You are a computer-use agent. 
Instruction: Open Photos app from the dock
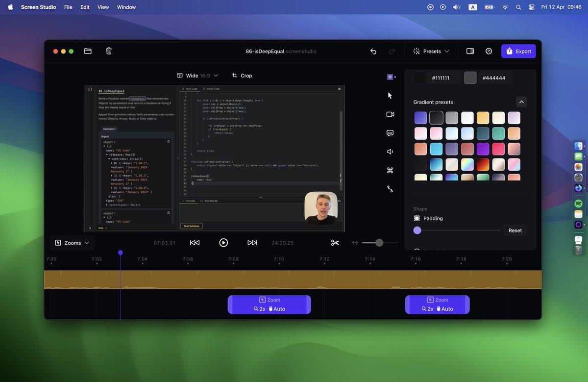[578, 167]
